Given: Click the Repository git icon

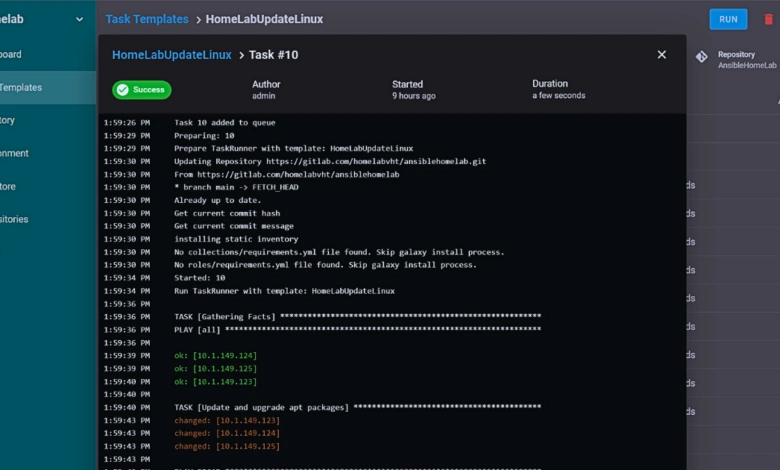Looking at the screenshot, I should click(x=701, y=58).
